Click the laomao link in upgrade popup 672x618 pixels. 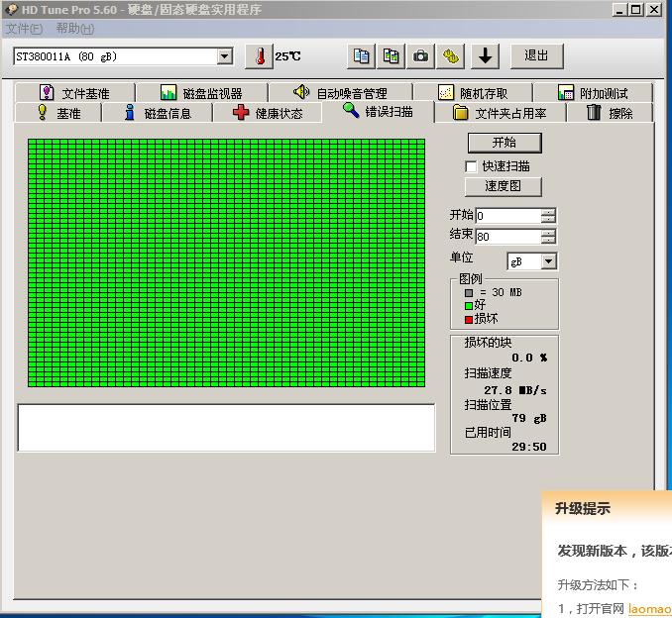[650, 608]
